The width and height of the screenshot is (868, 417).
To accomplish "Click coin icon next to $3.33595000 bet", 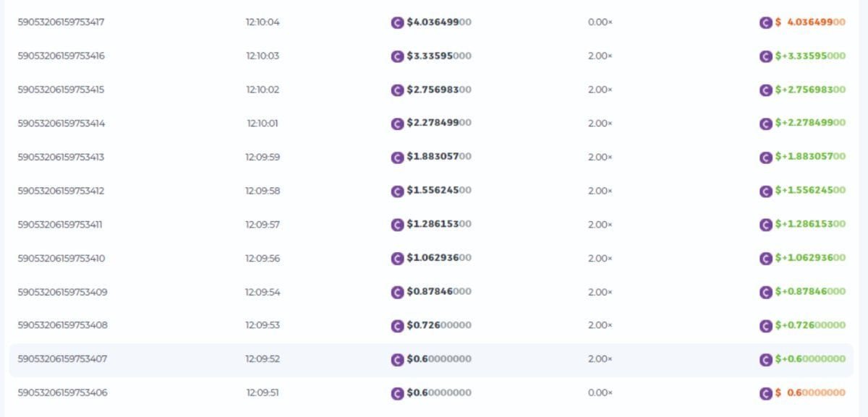I will [x=396, y=56].
